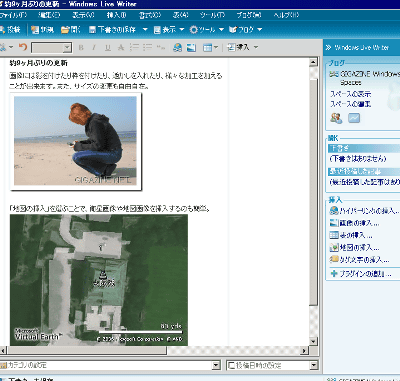The height and width of the screenshot is (381, 400).
Task: Click the insert hyperlink globe toolbar icon
Action: click(x=178, y=48)
